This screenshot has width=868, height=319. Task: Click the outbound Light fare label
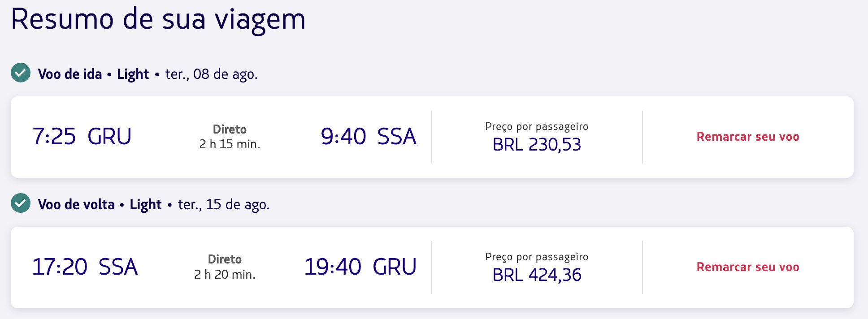coord(133,74)
